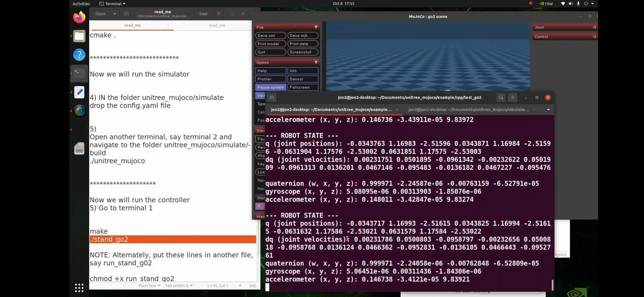The height and width of the screenshot is (297, 644).
Task: Click Save in the text editor
Action: (203, 14)
